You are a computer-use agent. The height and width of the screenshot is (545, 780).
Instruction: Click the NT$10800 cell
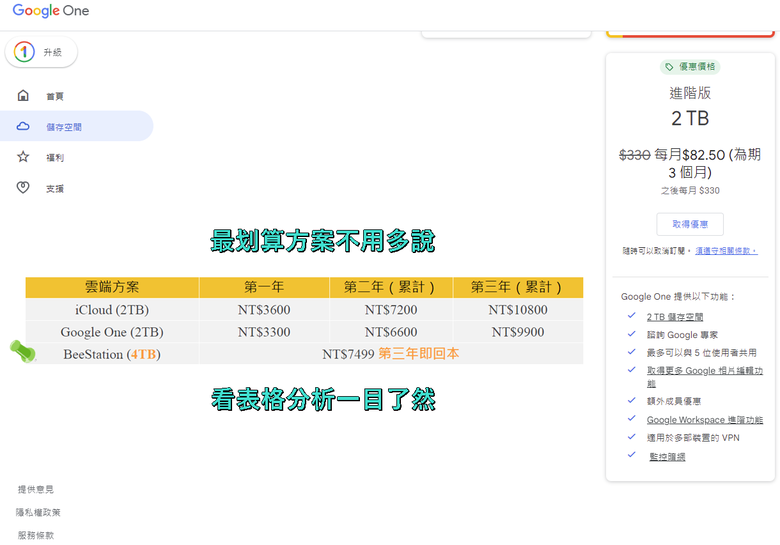[x=518, y=310]
